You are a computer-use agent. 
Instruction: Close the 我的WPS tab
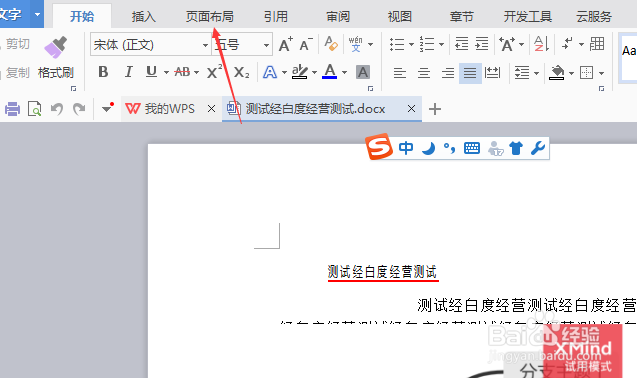coord(211,109)
